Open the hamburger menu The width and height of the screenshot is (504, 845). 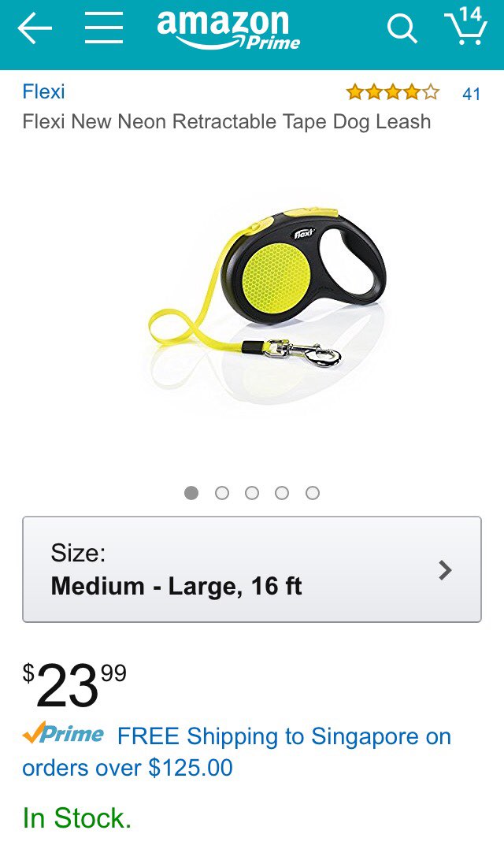[104, 28]
